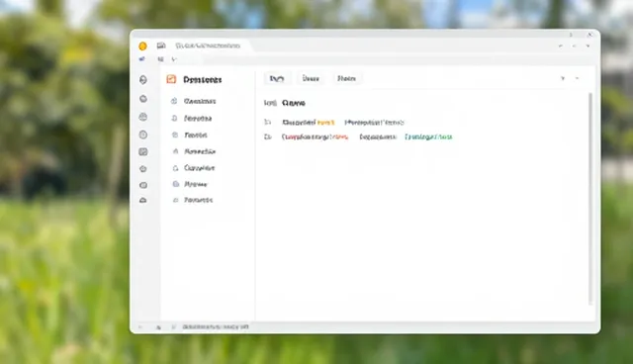Expand the first content row's leading arrow icon
The image size is (633, 364).
pos(267,122)
